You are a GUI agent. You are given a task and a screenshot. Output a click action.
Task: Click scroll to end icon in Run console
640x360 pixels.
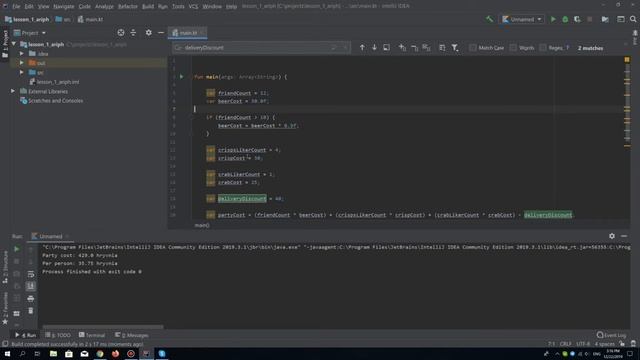31,286
